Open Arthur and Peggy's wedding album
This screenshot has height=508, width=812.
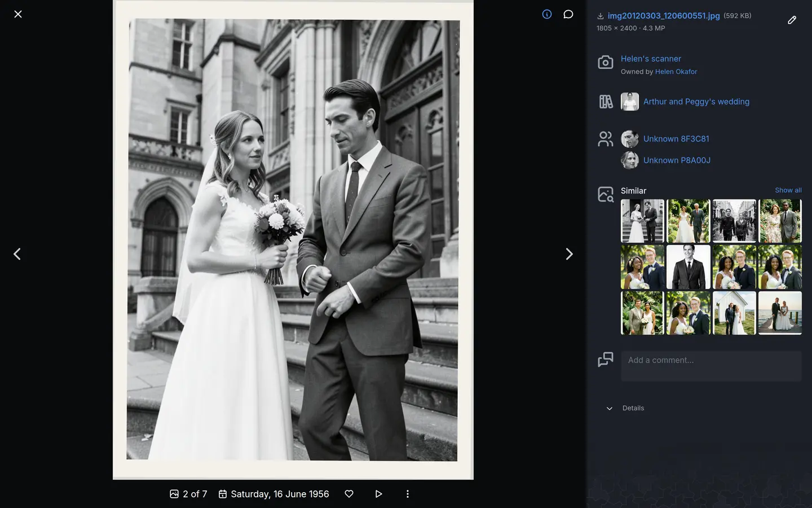tap(696, 102)
